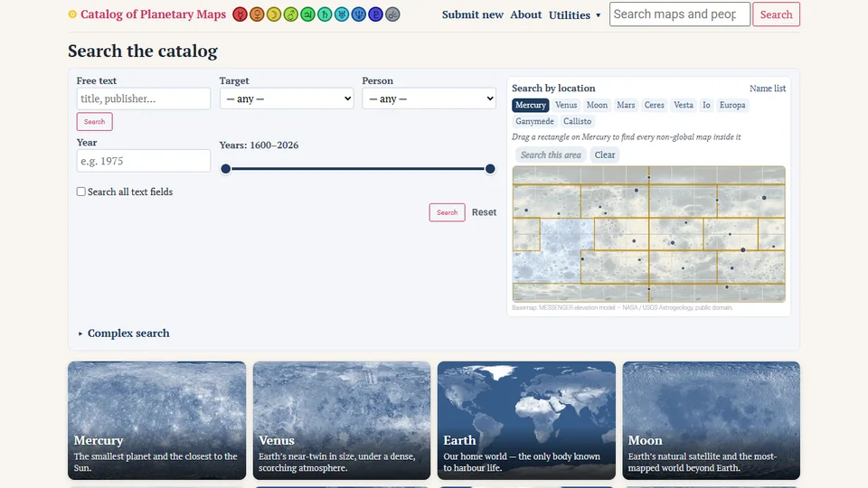Click the 'Years: 1600–2026' label

pos(259,145)
